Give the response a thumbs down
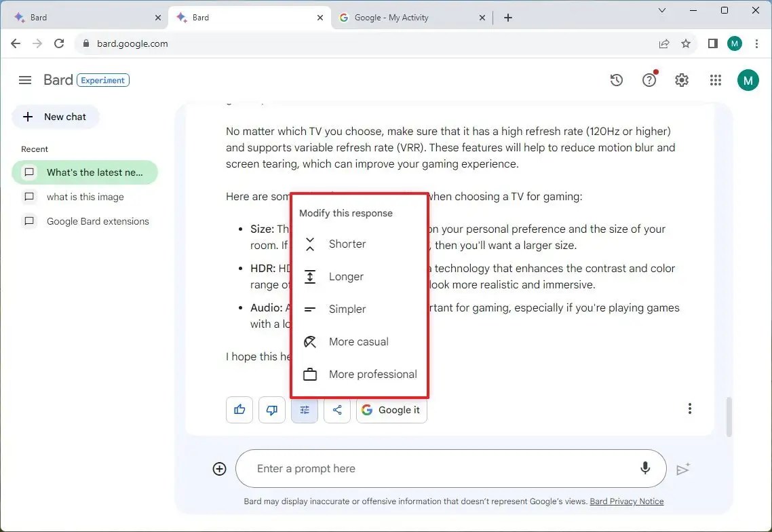 click(x=271, y=410)
